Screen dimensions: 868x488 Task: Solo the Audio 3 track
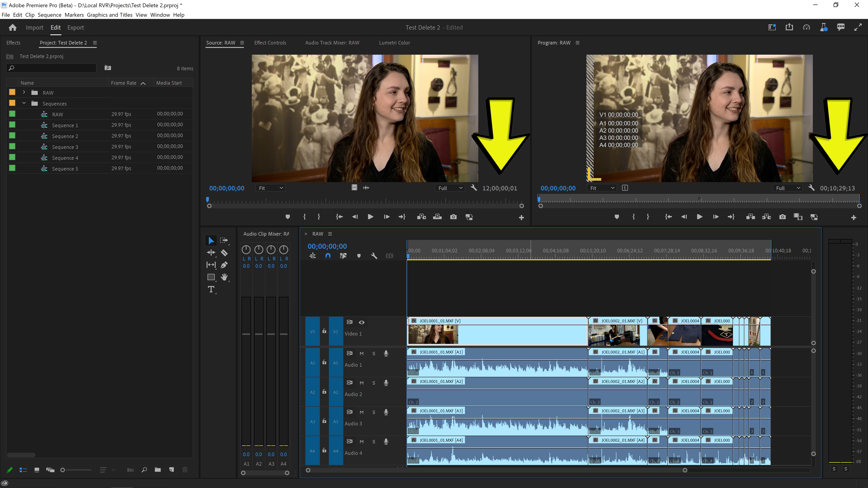click(x=374, y=412)
